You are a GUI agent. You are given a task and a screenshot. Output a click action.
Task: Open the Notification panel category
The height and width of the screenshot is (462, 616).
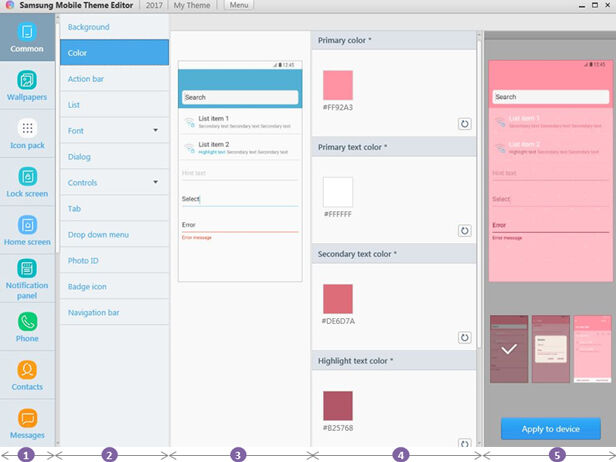(x=27, y=279)
